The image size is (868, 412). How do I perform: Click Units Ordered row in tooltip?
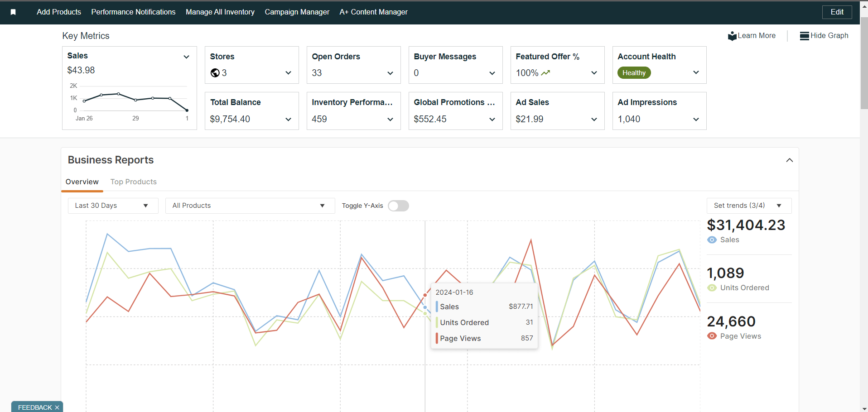coord(484,322)
